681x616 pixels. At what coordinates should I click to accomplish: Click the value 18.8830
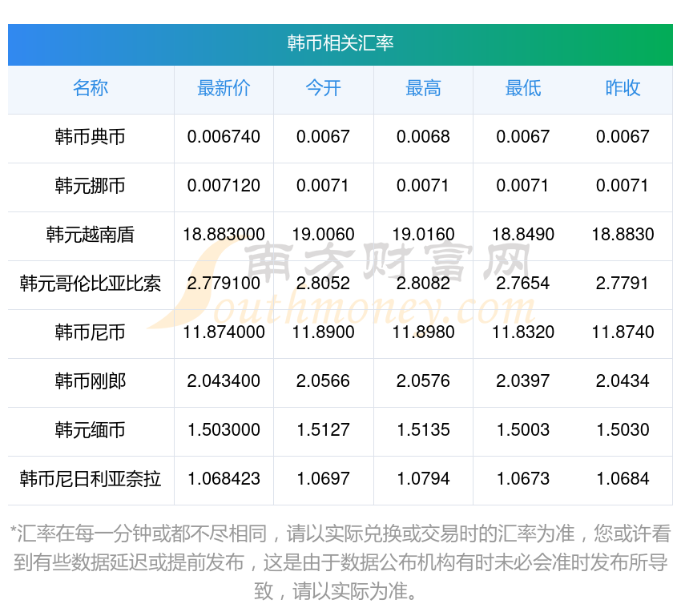pyautogui.click(x=623, y=235)
